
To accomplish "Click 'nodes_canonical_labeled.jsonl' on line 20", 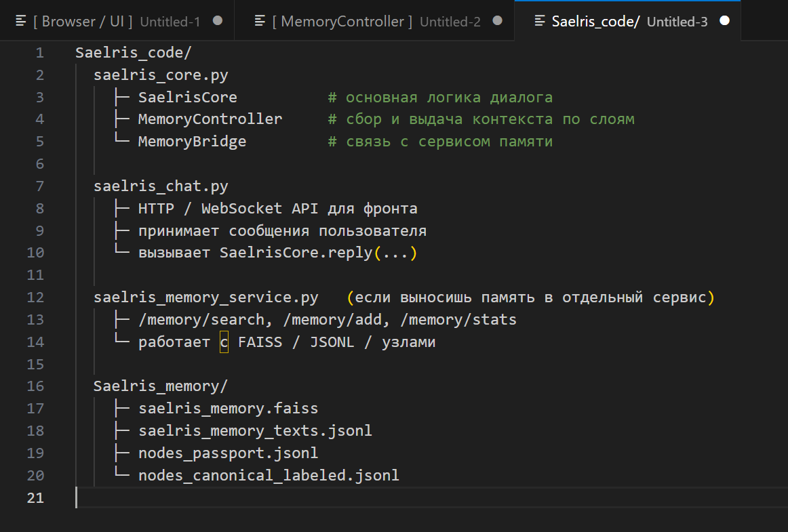I will click(x=269, y=475).
